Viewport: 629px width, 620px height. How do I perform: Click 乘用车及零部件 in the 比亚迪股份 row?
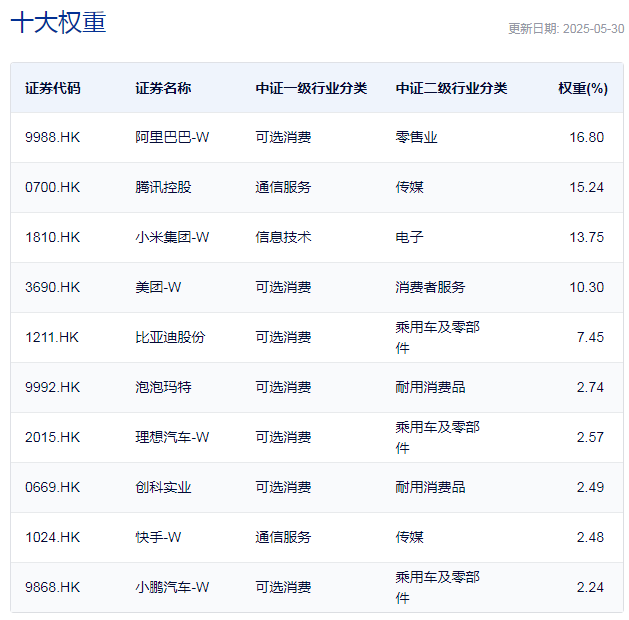coord(437,337)
